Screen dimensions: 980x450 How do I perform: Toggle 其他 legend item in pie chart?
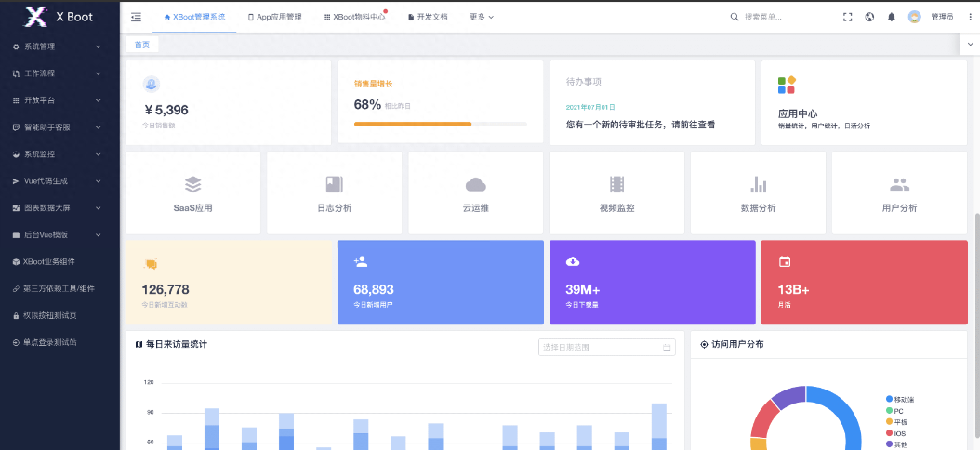[896, 444]
